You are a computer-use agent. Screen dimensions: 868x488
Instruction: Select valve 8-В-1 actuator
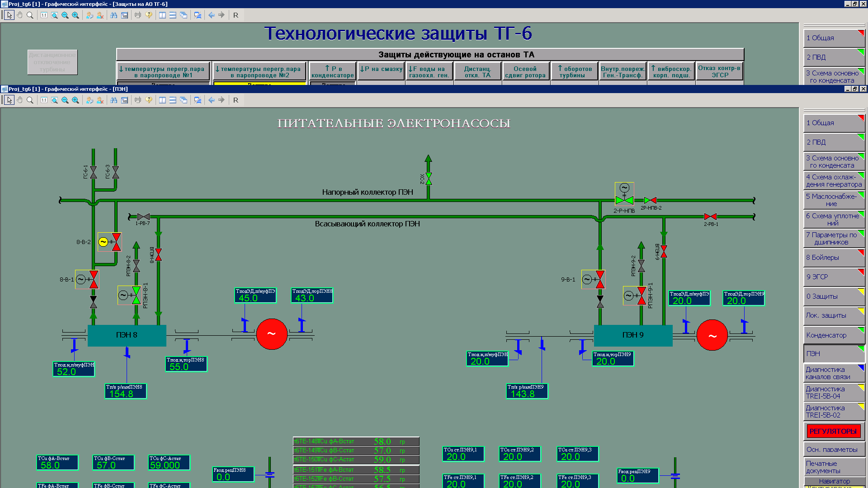[87, 279]
